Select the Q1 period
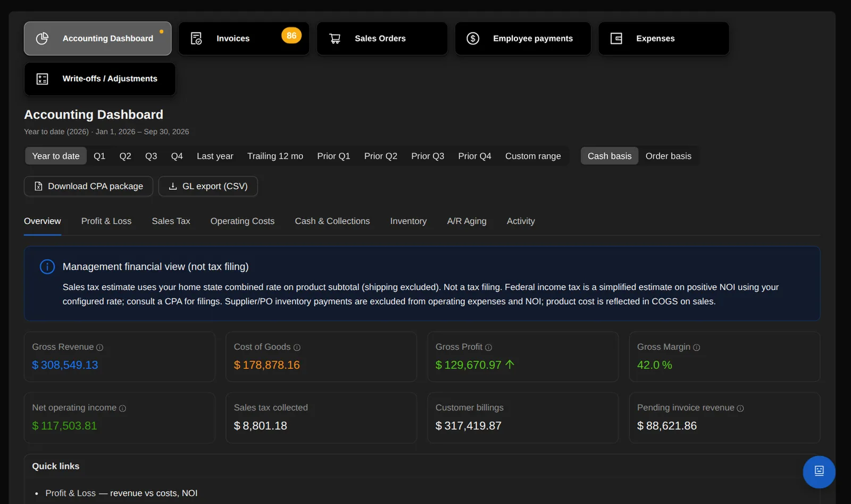 tap(99, 156)
